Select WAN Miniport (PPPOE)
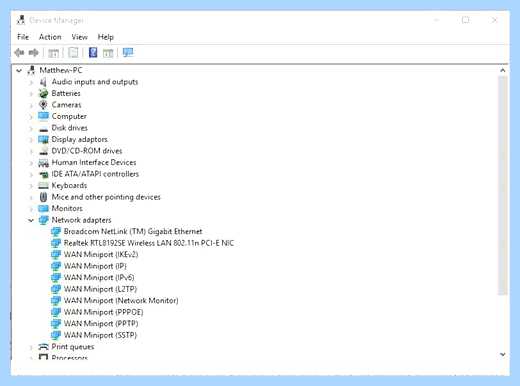 (x=103, y=312)
